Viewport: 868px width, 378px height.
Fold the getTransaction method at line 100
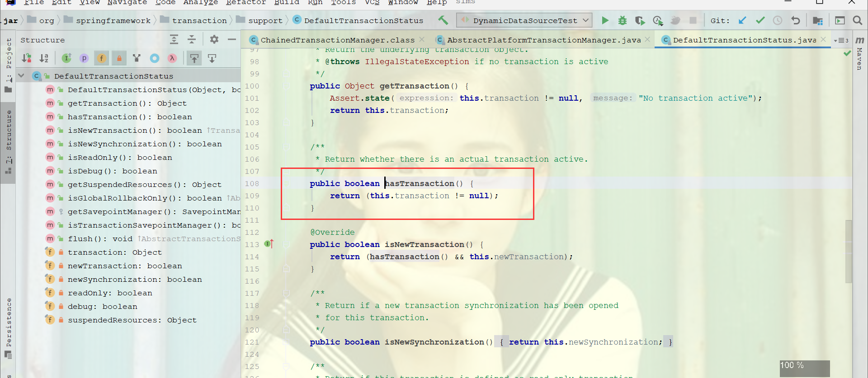point(286,86)
